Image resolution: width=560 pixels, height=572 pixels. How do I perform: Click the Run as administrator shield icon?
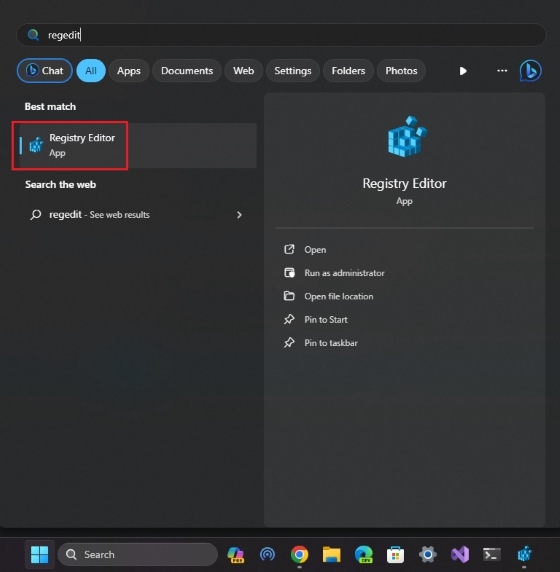[289, 273]
